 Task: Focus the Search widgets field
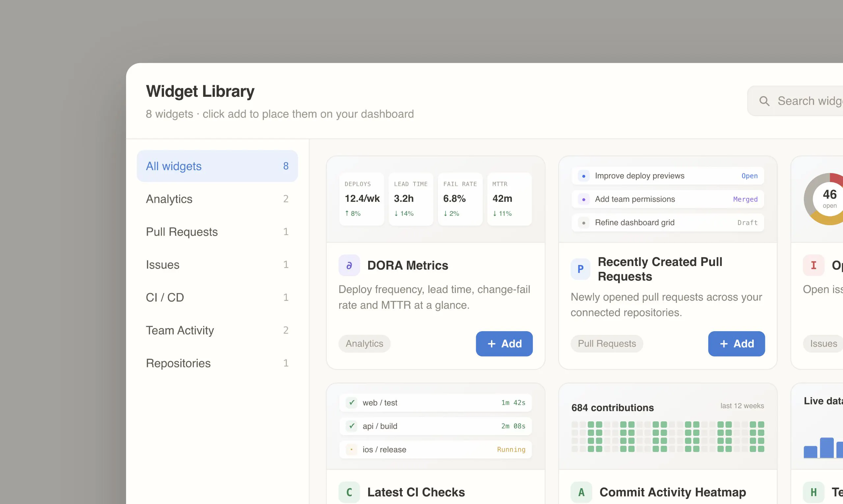coord(795,101)
